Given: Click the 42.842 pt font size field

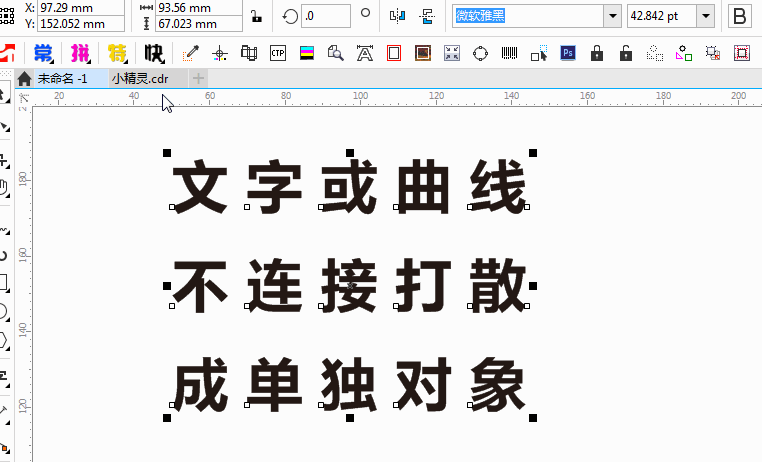Looking at the screenshot, I should (662, 16).
